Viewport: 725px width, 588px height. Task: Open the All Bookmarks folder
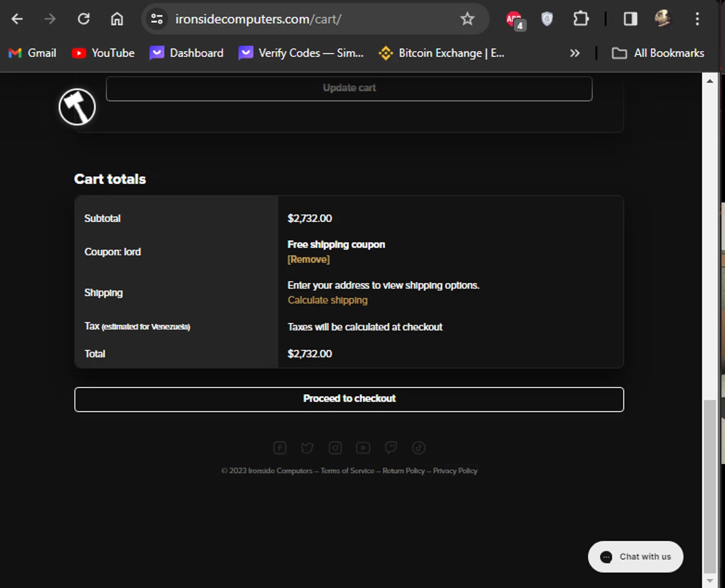[658, 53]
